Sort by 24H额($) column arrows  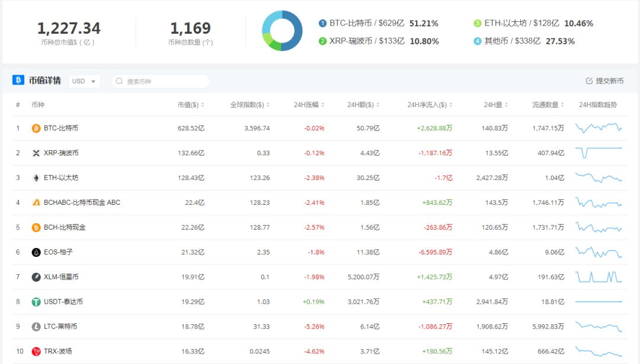(x=377, y=105)
